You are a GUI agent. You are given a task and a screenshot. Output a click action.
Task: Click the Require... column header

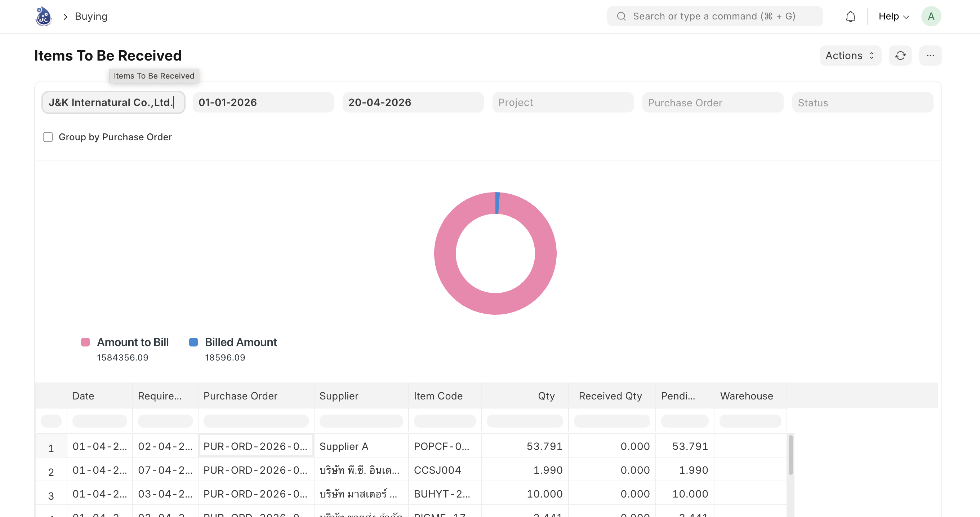click(x=165, y=396)
